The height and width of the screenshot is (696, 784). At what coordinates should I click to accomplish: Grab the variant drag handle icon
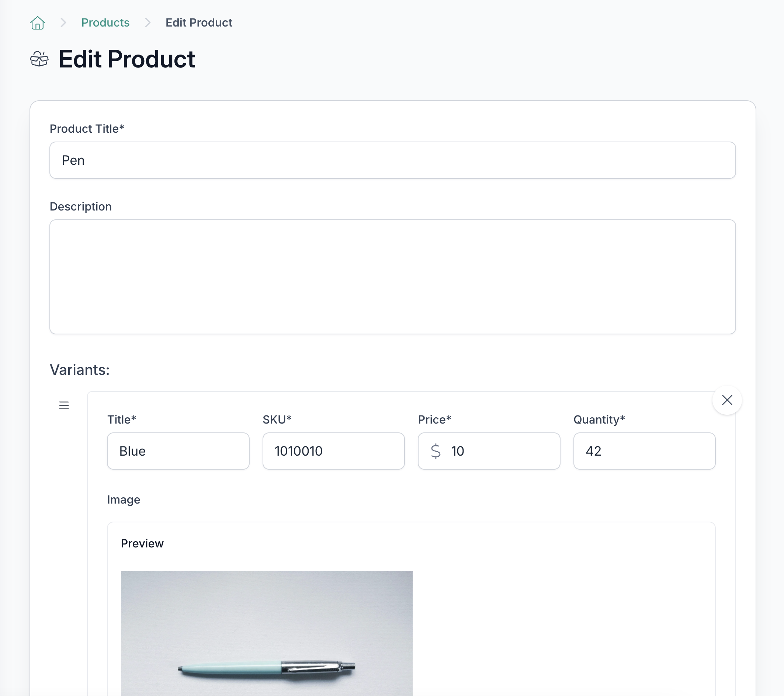click(64, 406)
